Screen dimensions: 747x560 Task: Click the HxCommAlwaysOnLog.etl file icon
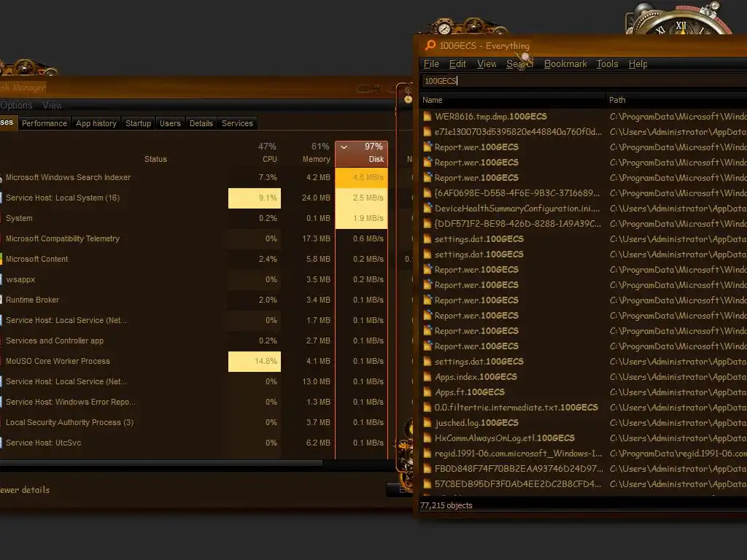click(x=427, y=438)
